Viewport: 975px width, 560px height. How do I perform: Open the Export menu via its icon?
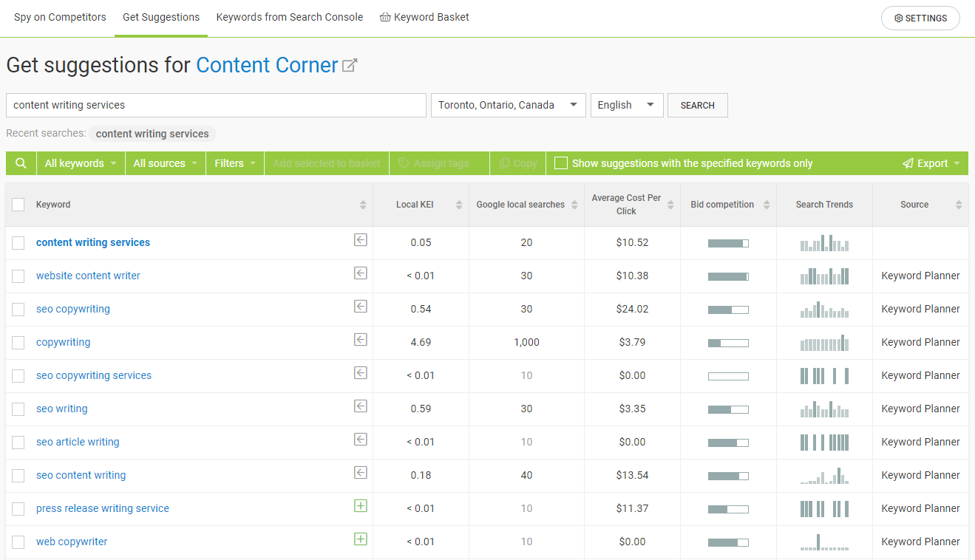908,163
